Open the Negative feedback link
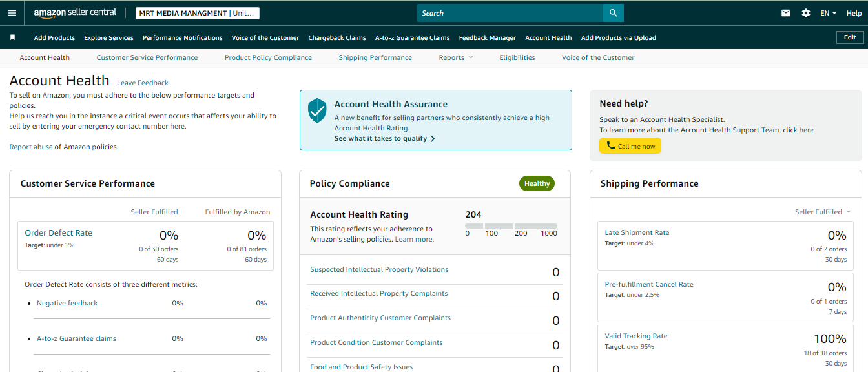Screen dimensions: 868x372 tap(67, 303)
